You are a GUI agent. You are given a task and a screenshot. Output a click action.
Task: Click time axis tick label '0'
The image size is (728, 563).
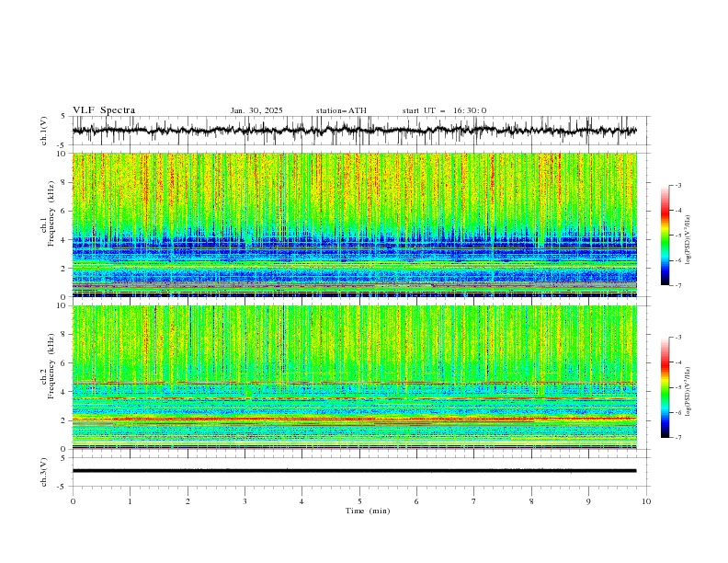(x=73, y=501)
